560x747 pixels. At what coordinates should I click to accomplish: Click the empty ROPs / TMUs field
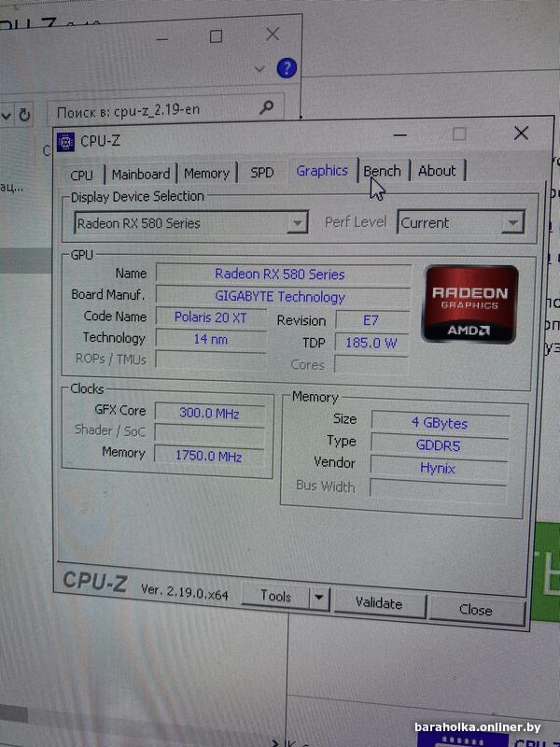(x=211, y=359)
